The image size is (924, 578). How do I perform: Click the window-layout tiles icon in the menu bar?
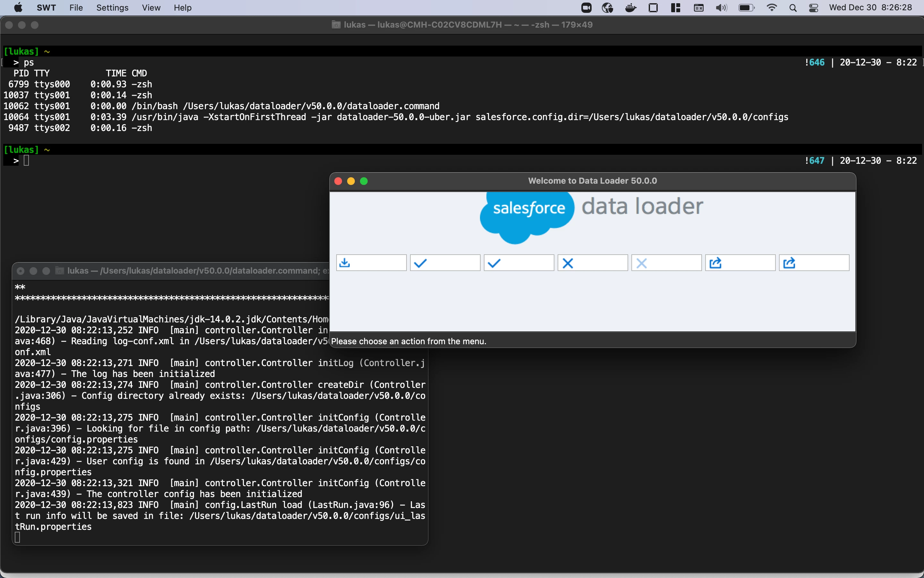click(675, 8)
